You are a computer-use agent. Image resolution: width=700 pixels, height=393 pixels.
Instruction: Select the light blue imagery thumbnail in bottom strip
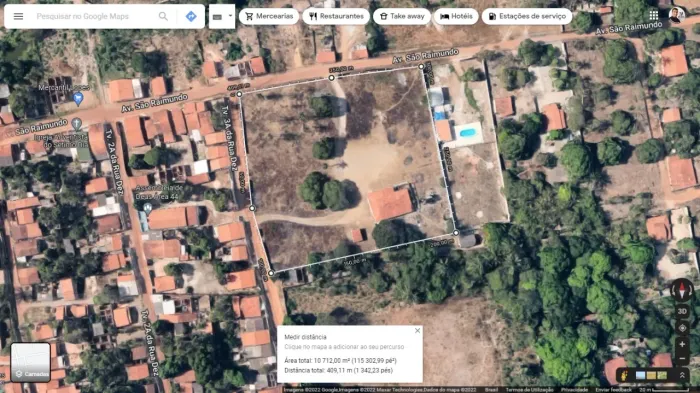tap(641, 376)
